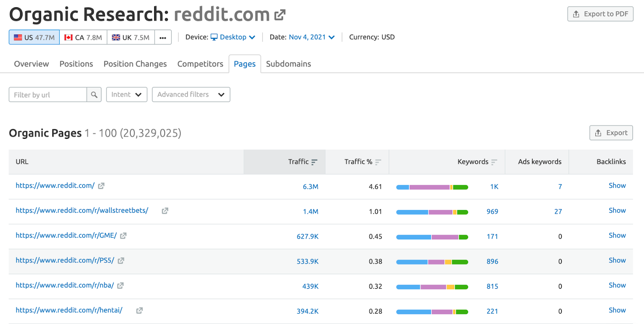Click keyword distribution bar for r/GME row

pyautogui.click(x=432, y=237)
